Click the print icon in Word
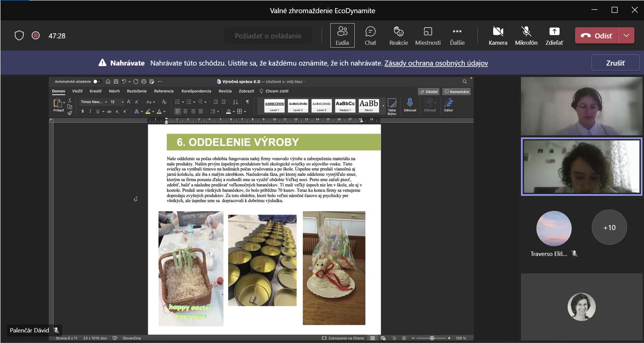 [x=144, y=81]
